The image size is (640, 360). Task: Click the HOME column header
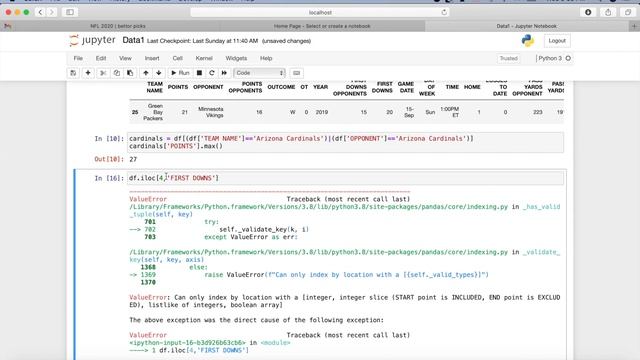(x=472, y=87)
